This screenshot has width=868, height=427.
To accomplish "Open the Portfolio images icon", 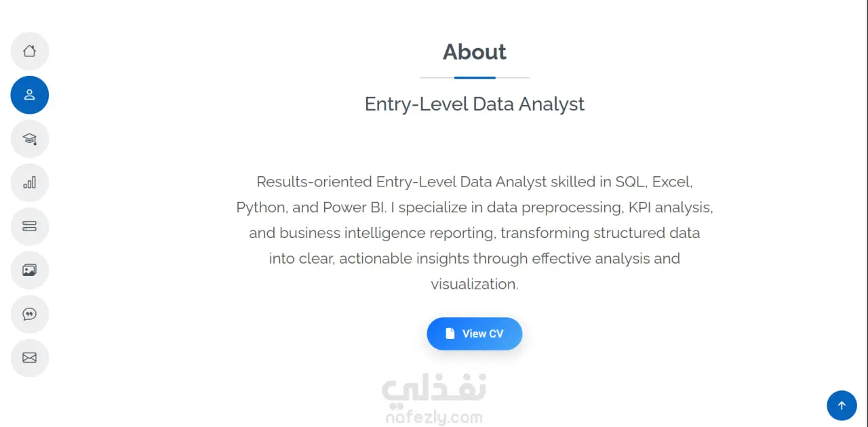I will tap(29, 270).
